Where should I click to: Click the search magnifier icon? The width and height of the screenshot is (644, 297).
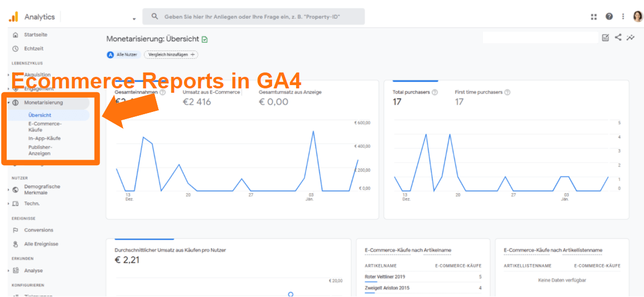(x=155, y=17)
